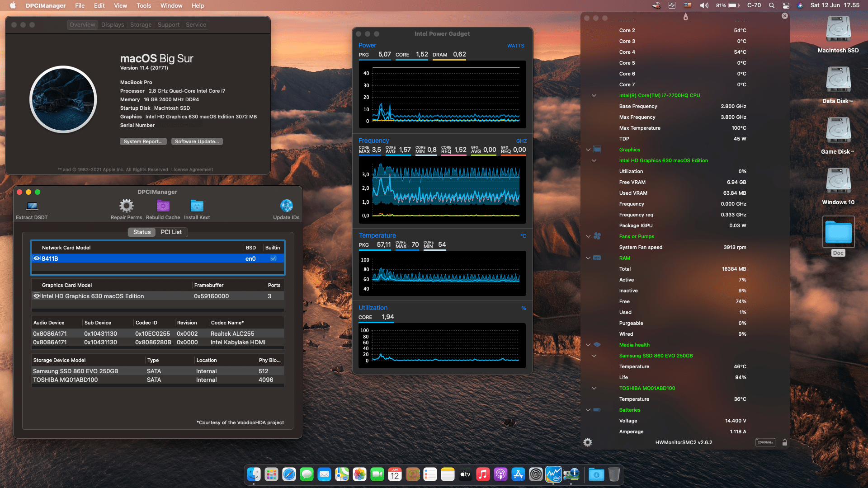The image size is (868, 488).
Task: Open the App Store from the Dock
Action: click(x=518, y=474)
